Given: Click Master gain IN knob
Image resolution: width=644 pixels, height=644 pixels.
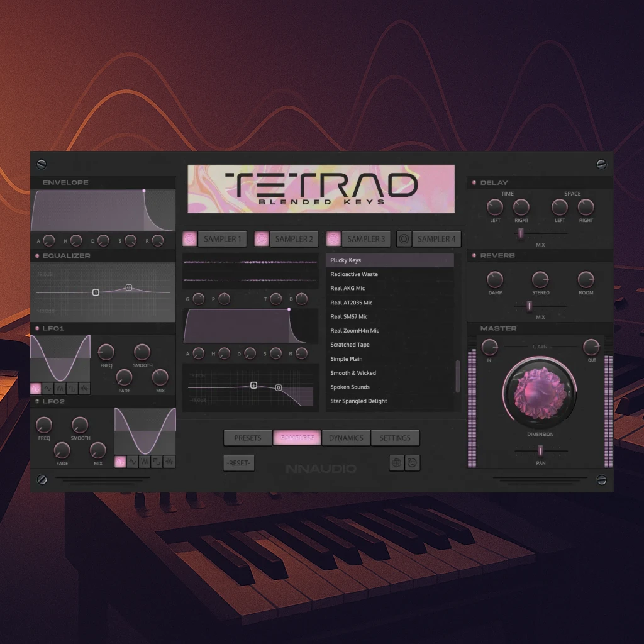Looking at the screenshot, I should (x=489, y=347).
